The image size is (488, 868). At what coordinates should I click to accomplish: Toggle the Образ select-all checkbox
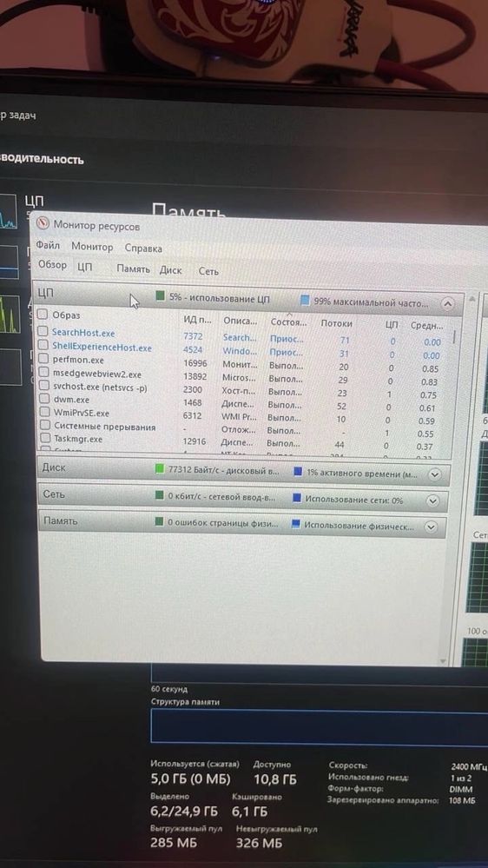click(42, 315)
